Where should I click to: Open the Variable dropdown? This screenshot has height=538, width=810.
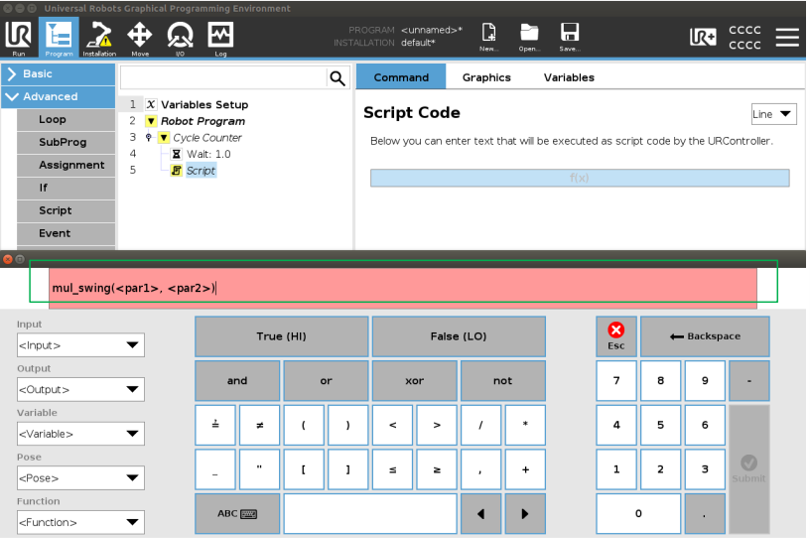point(81,434)
